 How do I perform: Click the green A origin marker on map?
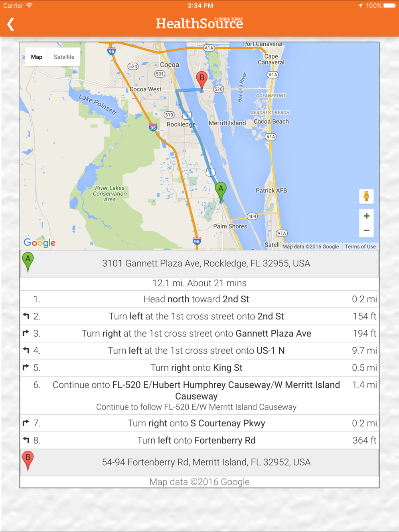click(221, 192)
